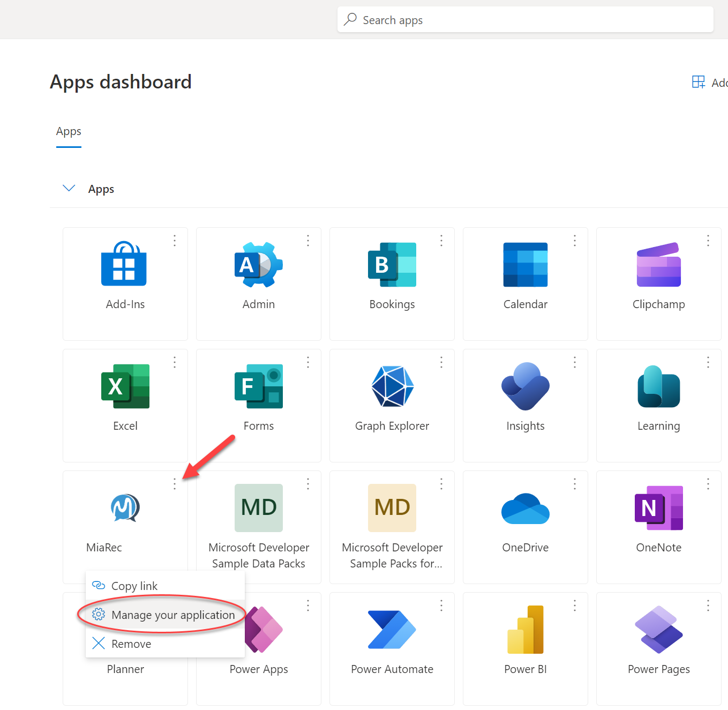Open the Learning app icon
This screenshot has height=710, width=728.
pyautogui.click(x=659, y=386)
